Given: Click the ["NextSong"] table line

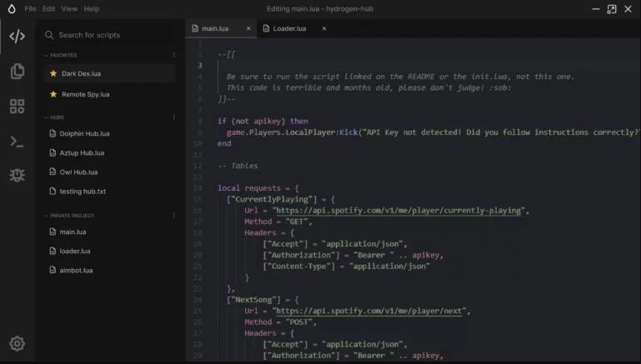Looking at the screenshot, I should point(263,300).
